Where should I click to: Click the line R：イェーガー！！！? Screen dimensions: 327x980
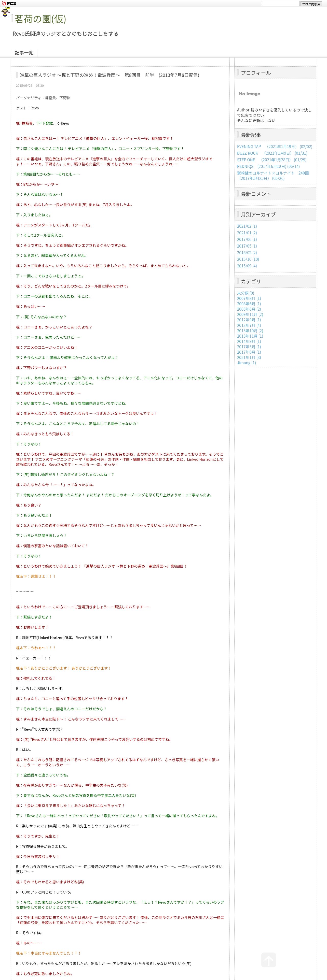point(33,658)
